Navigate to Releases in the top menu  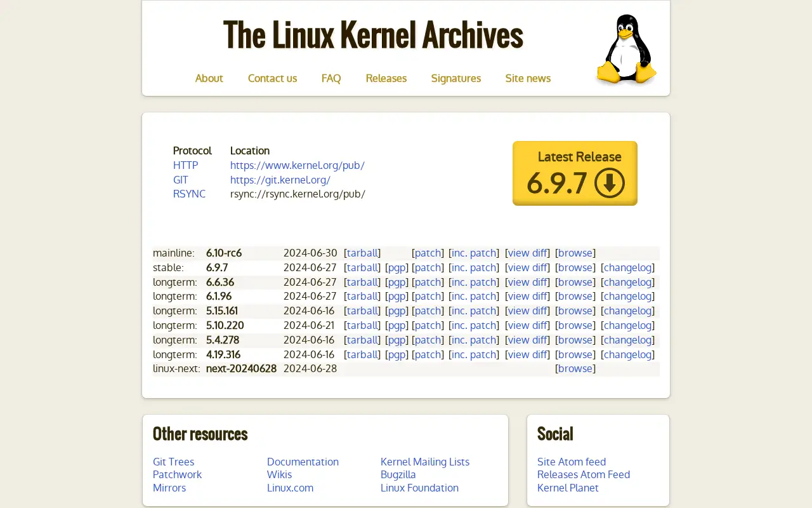click(386, 78)
